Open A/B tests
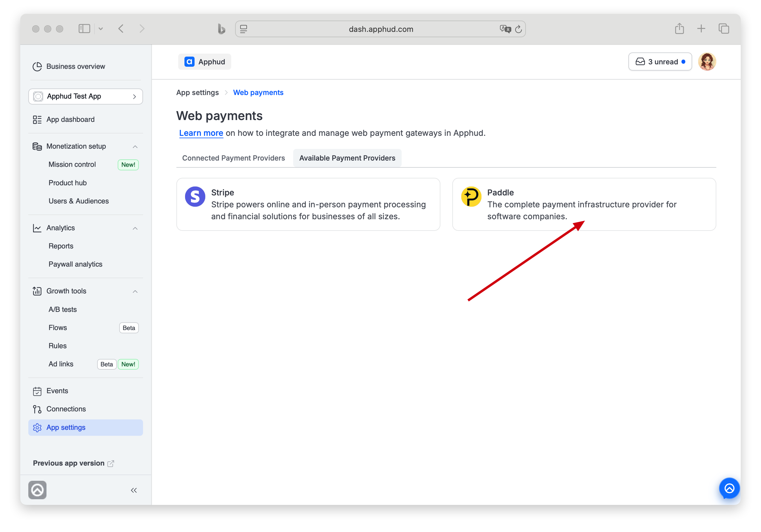The height and width of the screenshot is (532, 761). pyautogui.click(x=63, y=309)
